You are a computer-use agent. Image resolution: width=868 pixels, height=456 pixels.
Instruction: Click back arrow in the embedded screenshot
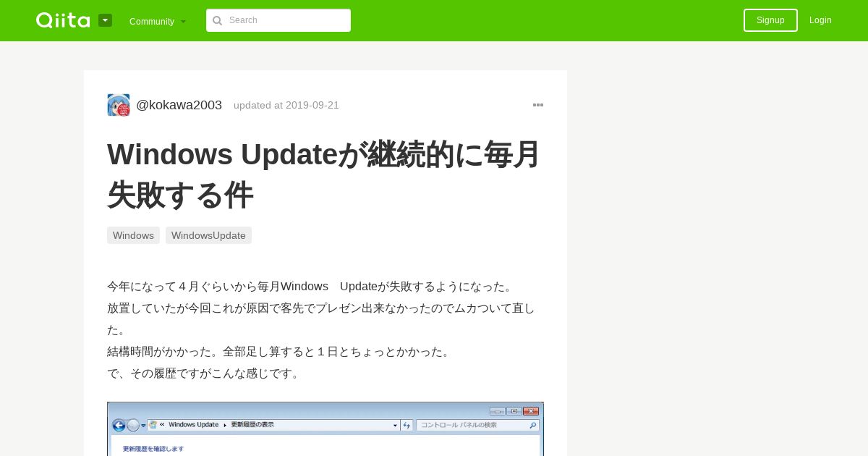[119, 425]
